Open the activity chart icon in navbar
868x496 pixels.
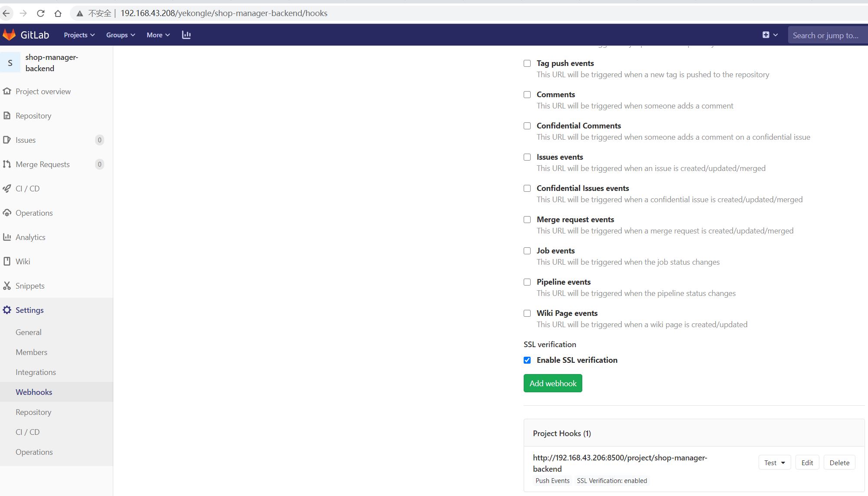186,35
